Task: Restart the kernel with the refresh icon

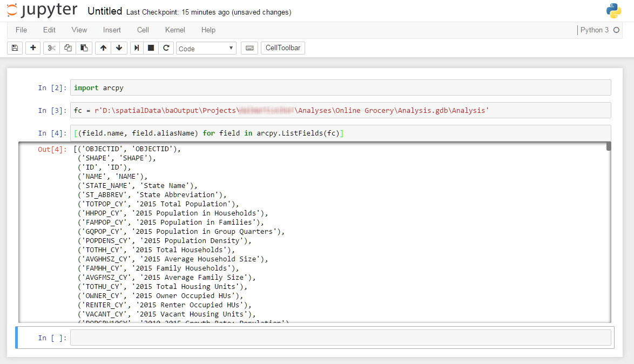Action: coord(167,48)
